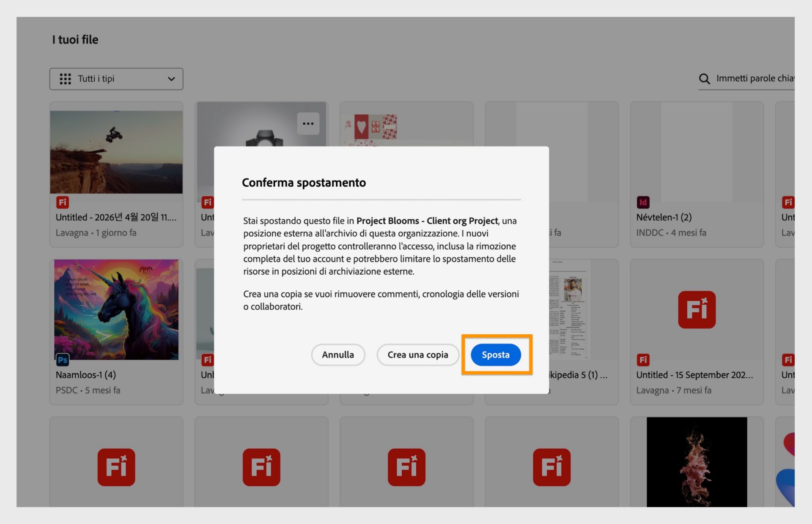Viewport: 812px width, 524px height.
Task: Click Photoshop Ps badge on Naamloos-1
Action: point(63,360)
